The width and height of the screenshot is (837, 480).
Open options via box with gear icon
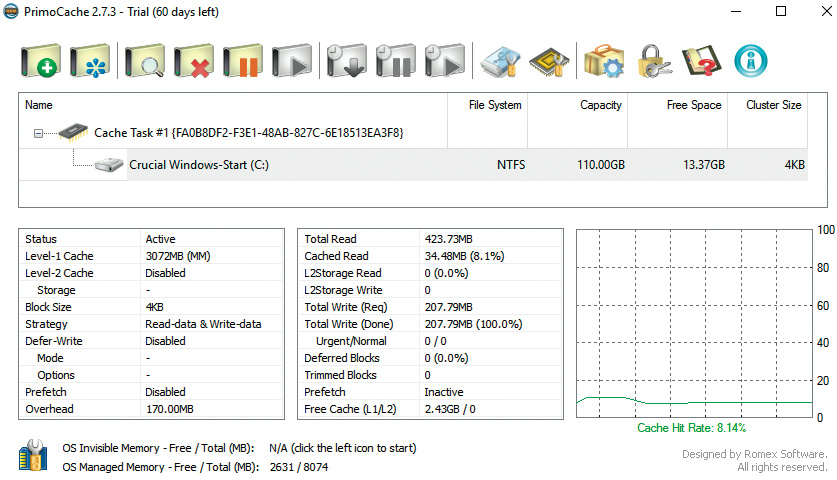[604, 61]
